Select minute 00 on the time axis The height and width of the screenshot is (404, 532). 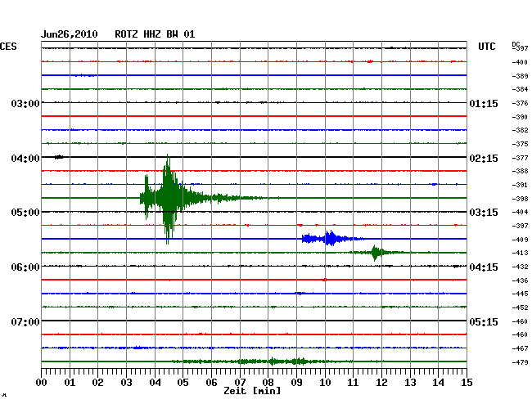(x=42, y=382)
